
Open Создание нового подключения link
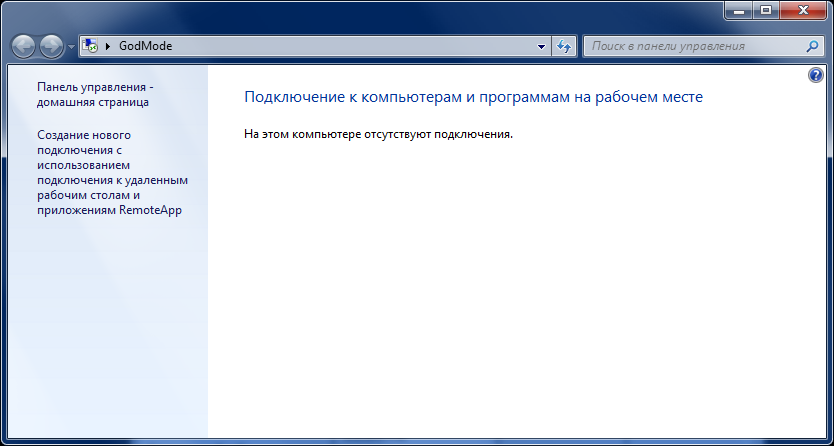click(x=112, y=173)
